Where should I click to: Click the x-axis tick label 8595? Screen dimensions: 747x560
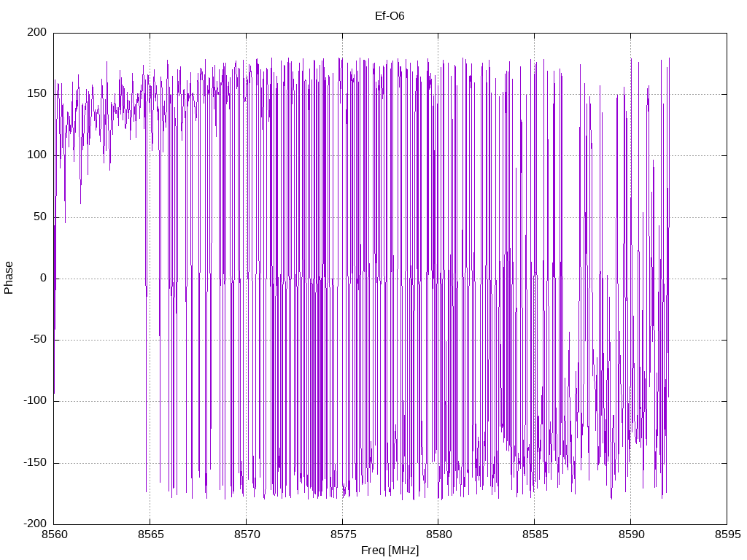727,534
